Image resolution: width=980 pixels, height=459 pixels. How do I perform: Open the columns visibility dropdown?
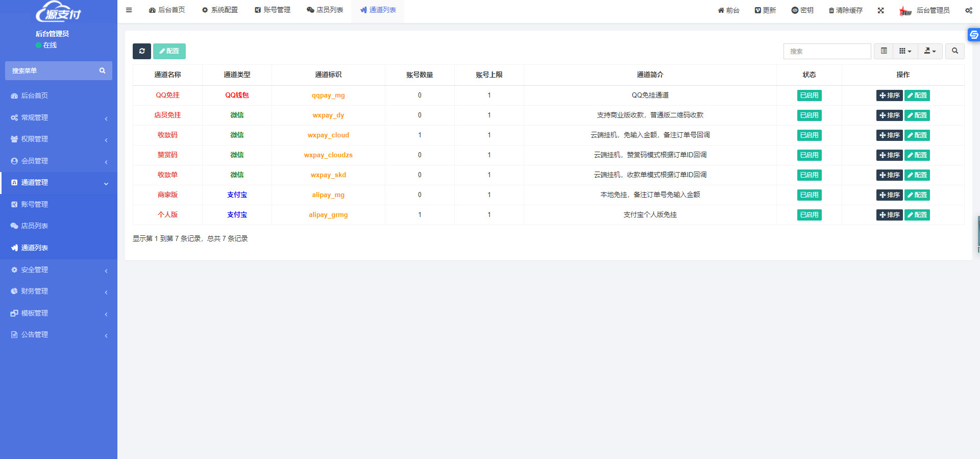tap(905, 51)
